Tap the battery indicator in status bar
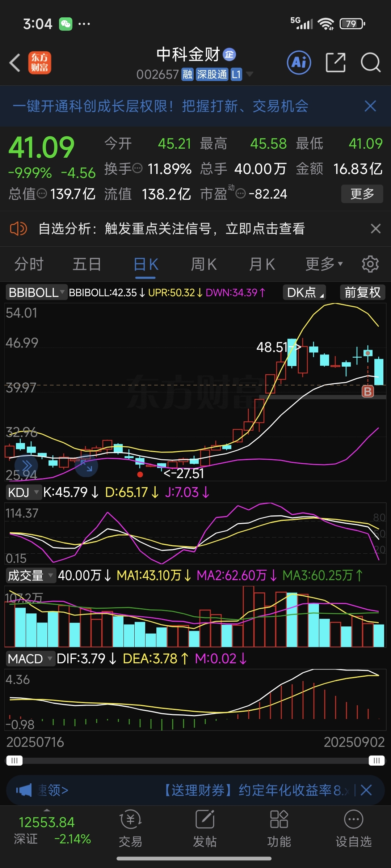Viewport: 391px width, 868px height. 352,24
